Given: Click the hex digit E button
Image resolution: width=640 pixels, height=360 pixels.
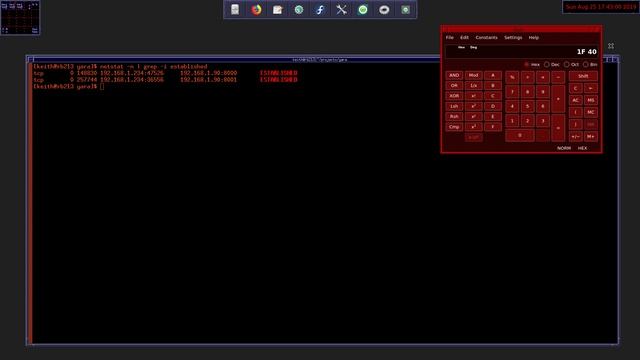Looking at the screenshot, I should 493,116.
